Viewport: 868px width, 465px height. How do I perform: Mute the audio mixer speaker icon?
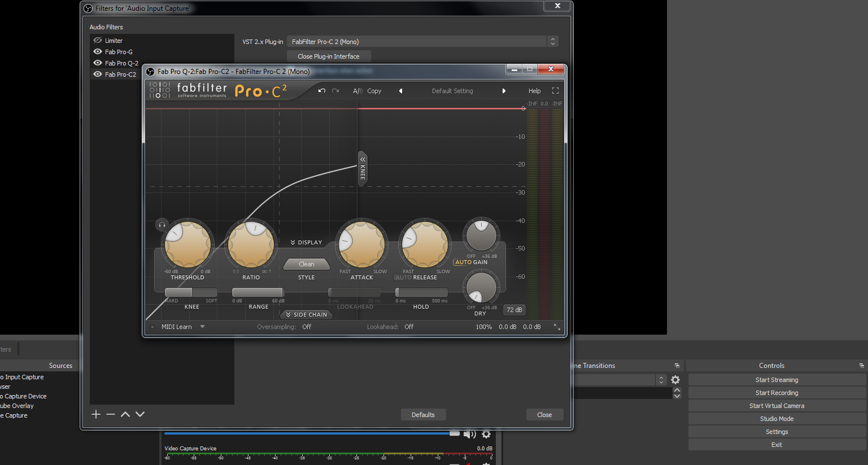[469, 434]
